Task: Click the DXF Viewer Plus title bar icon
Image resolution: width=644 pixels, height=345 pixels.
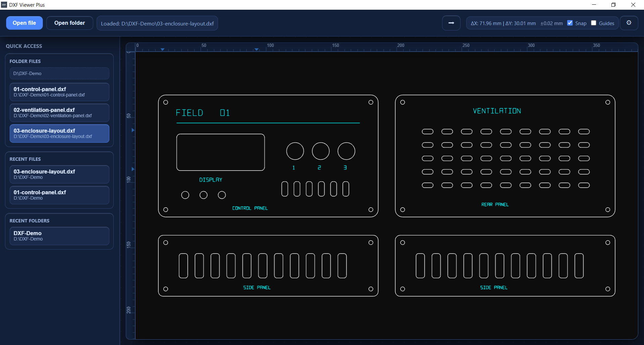Action: [4, 5]
